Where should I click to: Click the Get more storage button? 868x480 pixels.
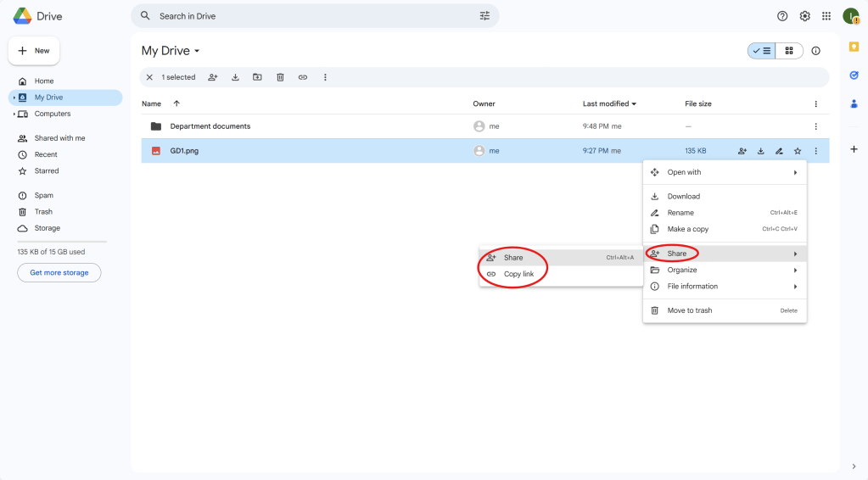point(59,272)
